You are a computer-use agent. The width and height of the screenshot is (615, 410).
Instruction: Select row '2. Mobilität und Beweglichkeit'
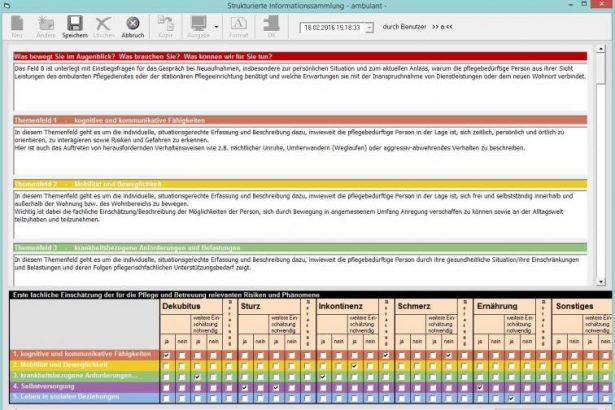coord(85,365)
